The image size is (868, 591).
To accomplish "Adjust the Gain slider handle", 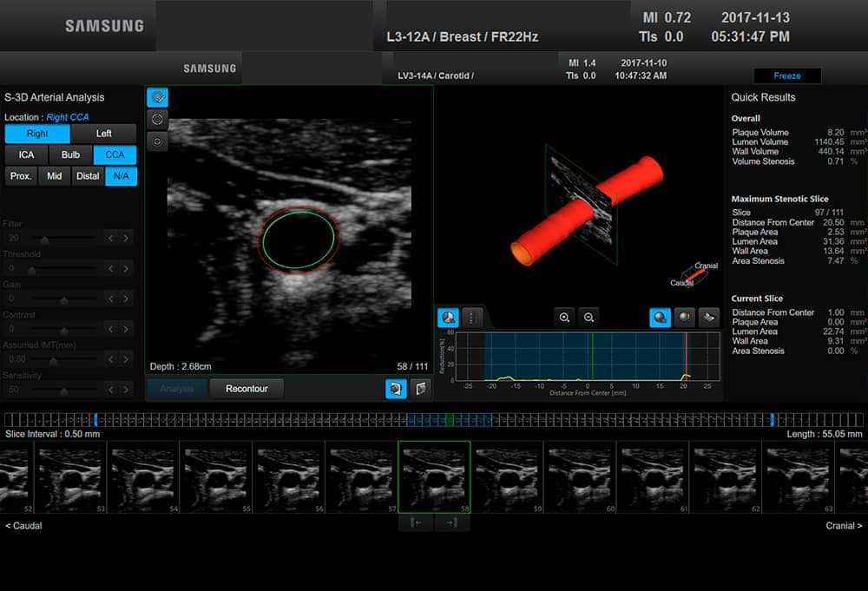I will (x=63, y=299).
